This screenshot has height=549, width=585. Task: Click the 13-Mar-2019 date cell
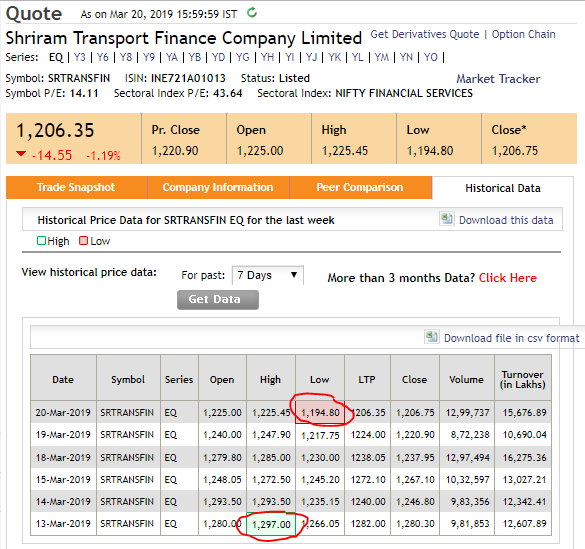pyautogui.click(x=63, y=524)
